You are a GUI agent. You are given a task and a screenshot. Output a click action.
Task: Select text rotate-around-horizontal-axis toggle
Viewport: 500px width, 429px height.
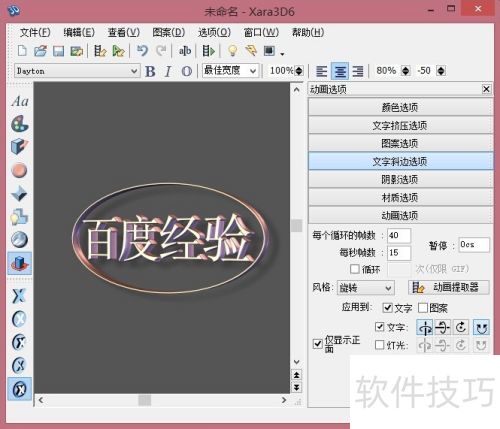coord(443,328)
